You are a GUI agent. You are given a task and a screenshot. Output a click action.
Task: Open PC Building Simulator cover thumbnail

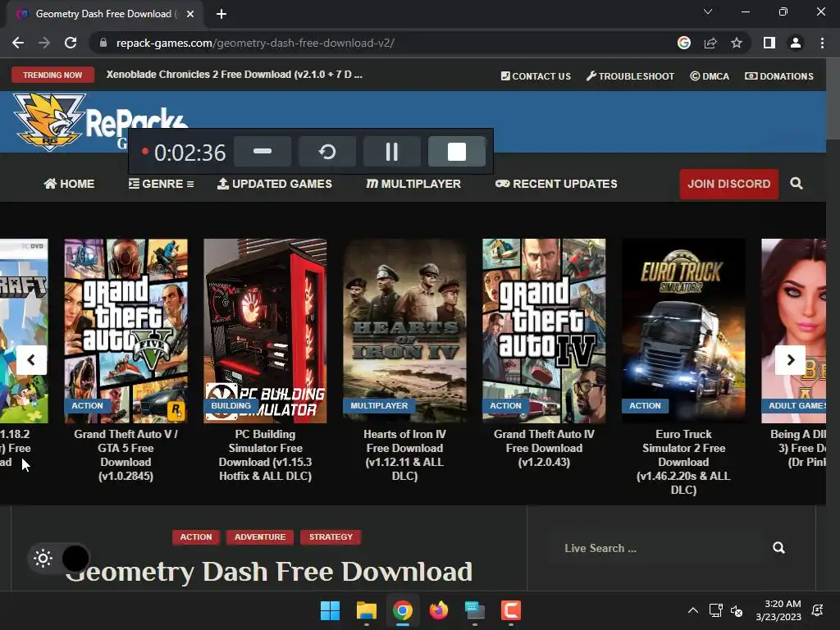tap(265, 331)
